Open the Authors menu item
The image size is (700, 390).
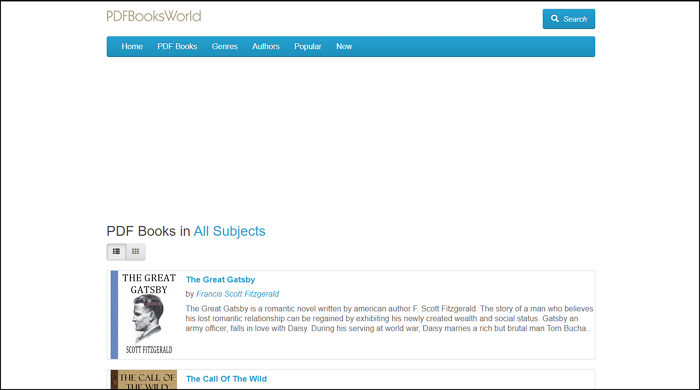pyautogui.click(x=266, y=46)
